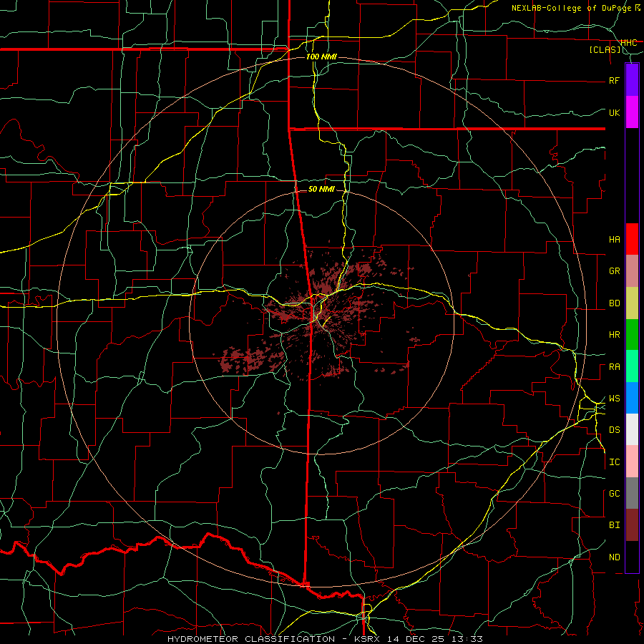Click the ND black legend swatch

[x=632, y=557]
